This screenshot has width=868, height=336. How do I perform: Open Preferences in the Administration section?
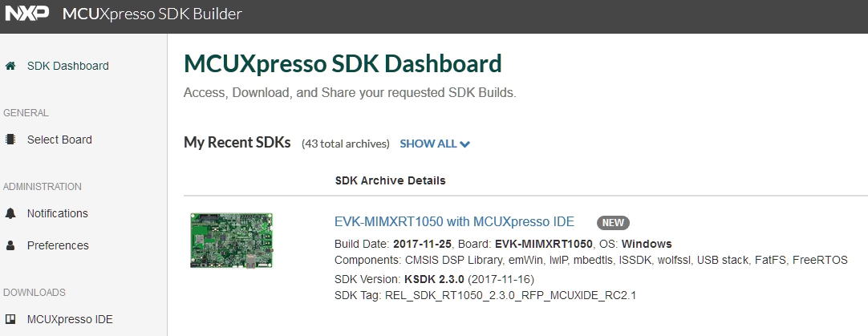click(58, 245)
